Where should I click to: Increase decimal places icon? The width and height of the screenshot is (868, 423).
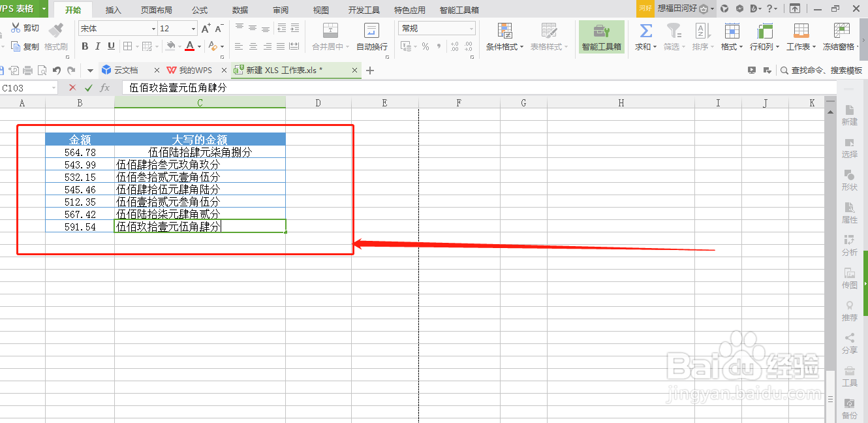tap(454, 47)
